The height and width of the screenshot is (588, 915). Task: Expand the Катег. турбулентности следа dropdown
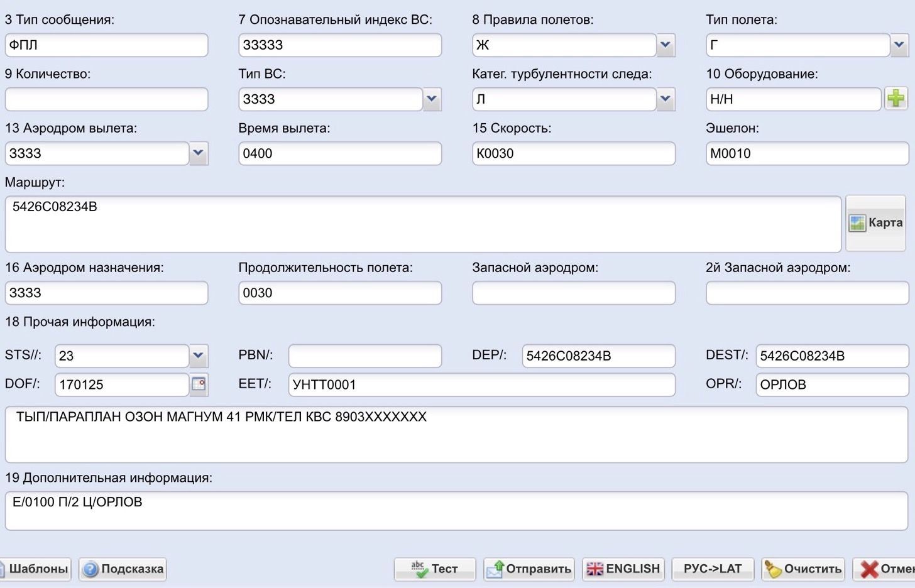[x=666, y=99]
